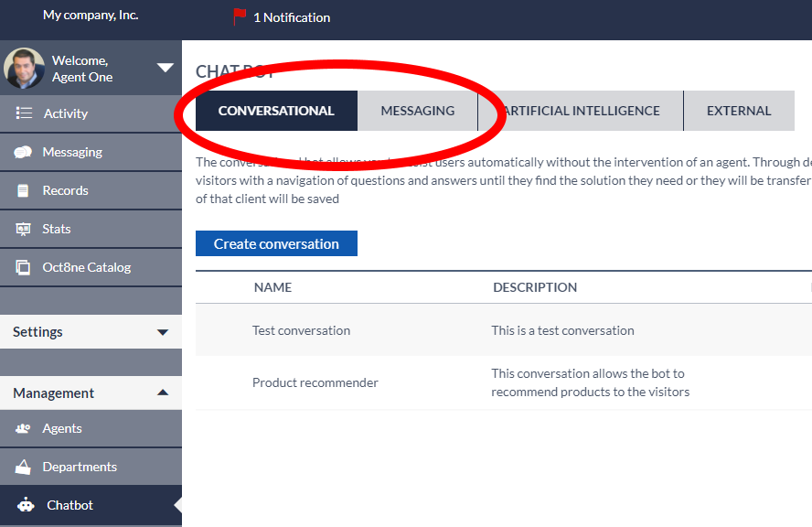The height and width of the screenshot is (527, 812).
Task: Open the agent profile dropdown arrow
Action: tap(165, 67)
